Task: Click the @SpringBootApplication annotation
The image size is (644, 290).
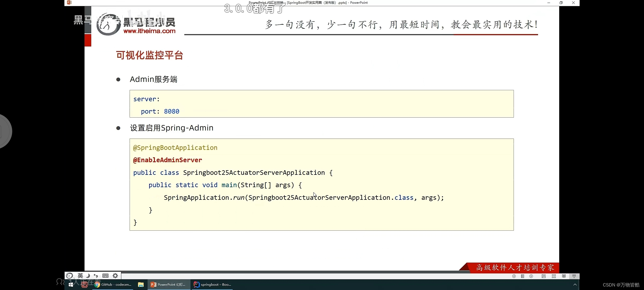Action: [175, 148]
